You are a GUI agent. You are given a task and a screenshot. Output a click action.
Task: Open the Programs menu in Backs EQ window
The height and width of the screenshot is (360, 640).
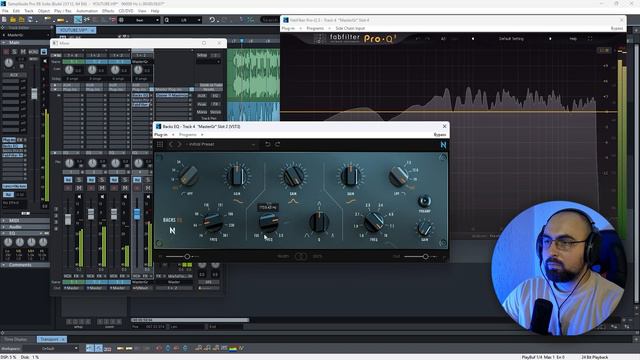pyautogui.click(x=188, y=135)
